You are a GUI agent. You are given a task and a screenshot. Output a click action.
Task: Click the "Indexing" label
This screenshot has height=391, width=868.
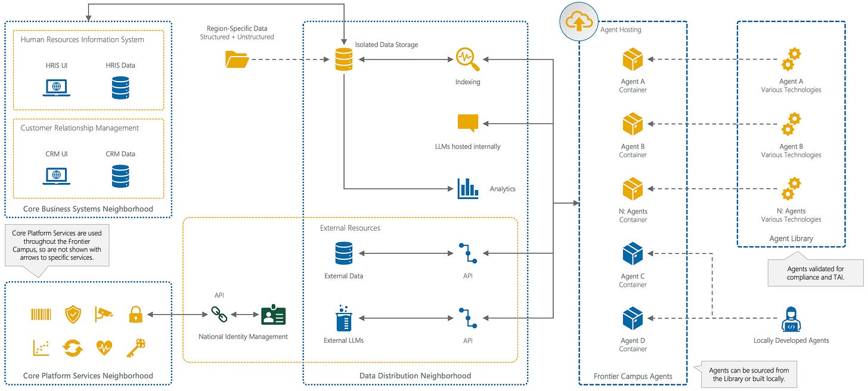pos(467,82)
